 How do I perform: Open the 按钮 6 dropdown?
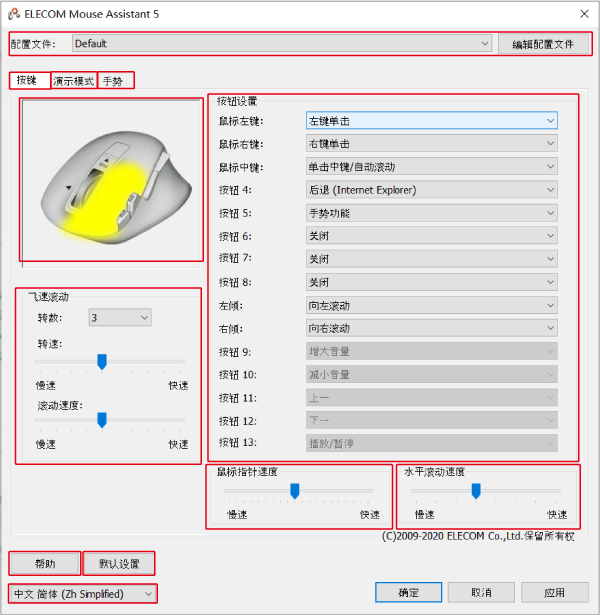(x=431, y=236)
